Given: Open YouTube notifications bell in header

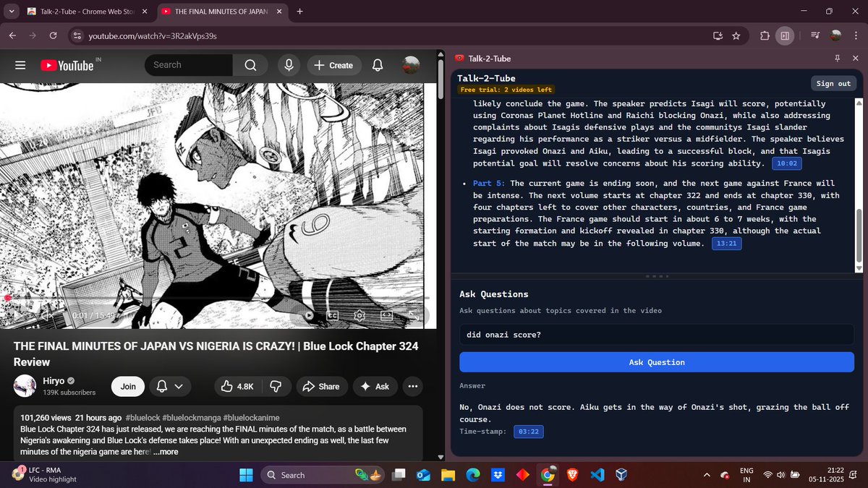Looking at the screenshot, I should point(378,65).
